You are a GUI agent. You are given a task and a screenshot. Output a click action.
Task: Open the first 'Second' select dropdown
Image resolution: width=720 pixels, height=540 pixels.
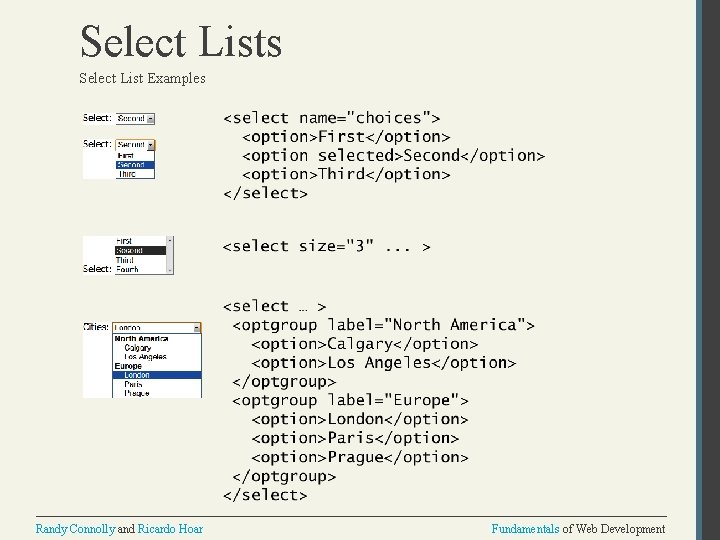[x=135, y=118]
